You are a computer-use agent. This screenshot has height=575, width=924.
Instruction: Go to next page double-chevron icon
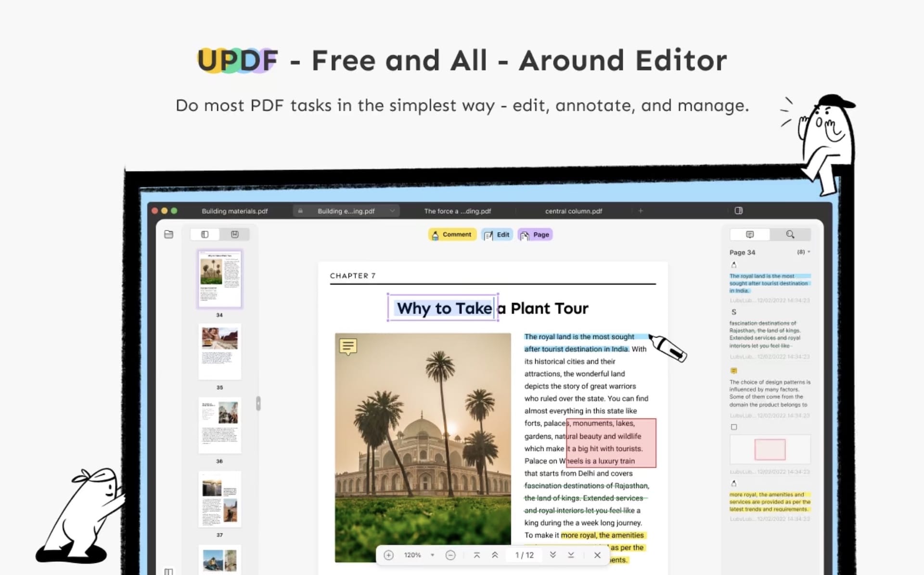click(553, 555)
